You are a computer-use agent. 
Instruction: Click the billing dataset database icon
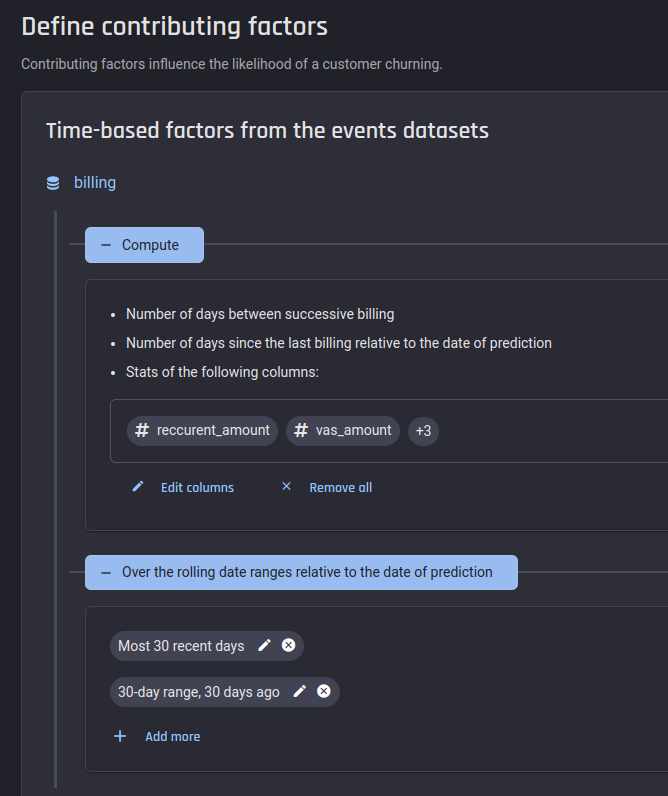click(x=53, y=183)
